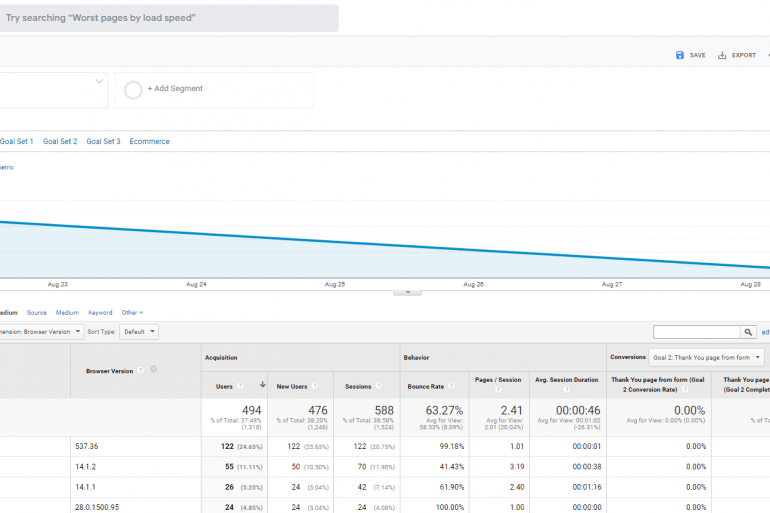
Task: Open the secondary dimension Browser Version dropdown
Action: tap(42, 332)
